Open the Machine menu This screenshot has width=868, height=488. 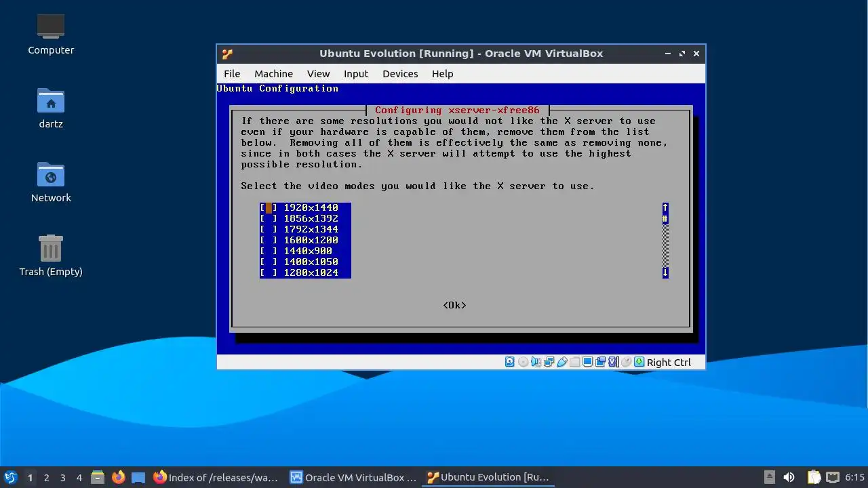coord(274,74)
